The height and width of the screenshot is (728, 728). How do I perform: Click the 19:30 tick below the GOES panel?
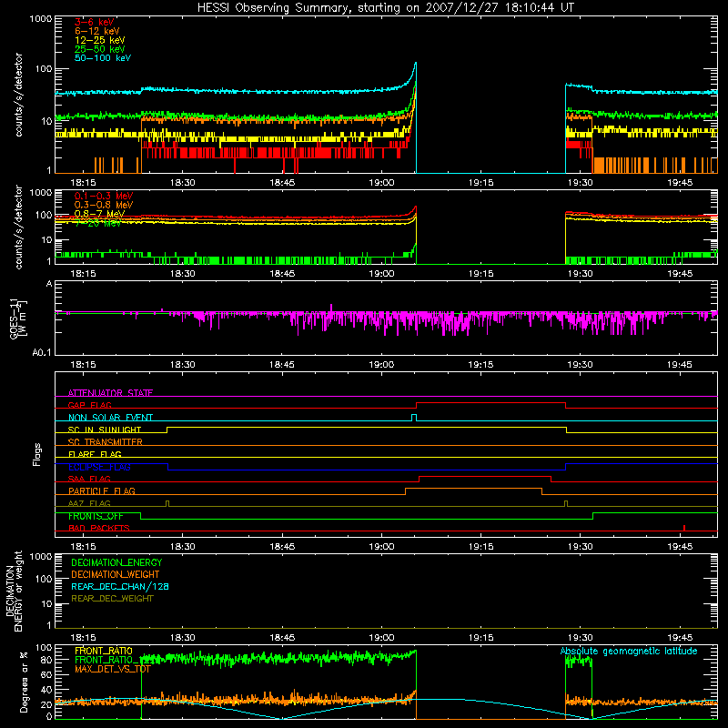(x=581, y=365)
